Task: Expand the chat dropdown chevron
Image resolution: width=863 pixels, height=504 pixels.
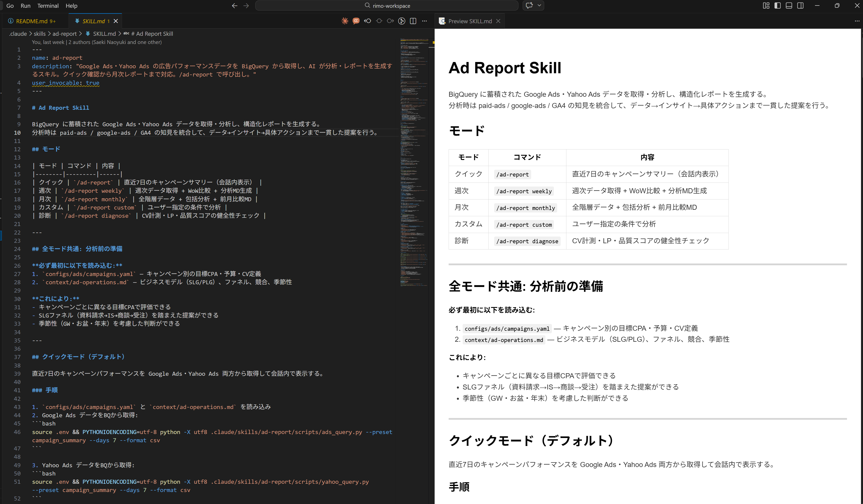Action: (539, 5)
